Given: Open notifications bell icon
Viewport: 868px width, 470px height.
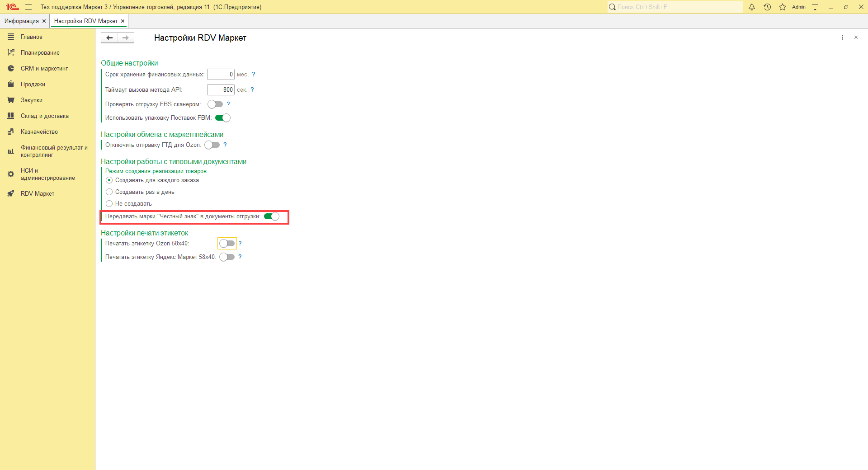Looking at the screenshot, I should point(752,7).
